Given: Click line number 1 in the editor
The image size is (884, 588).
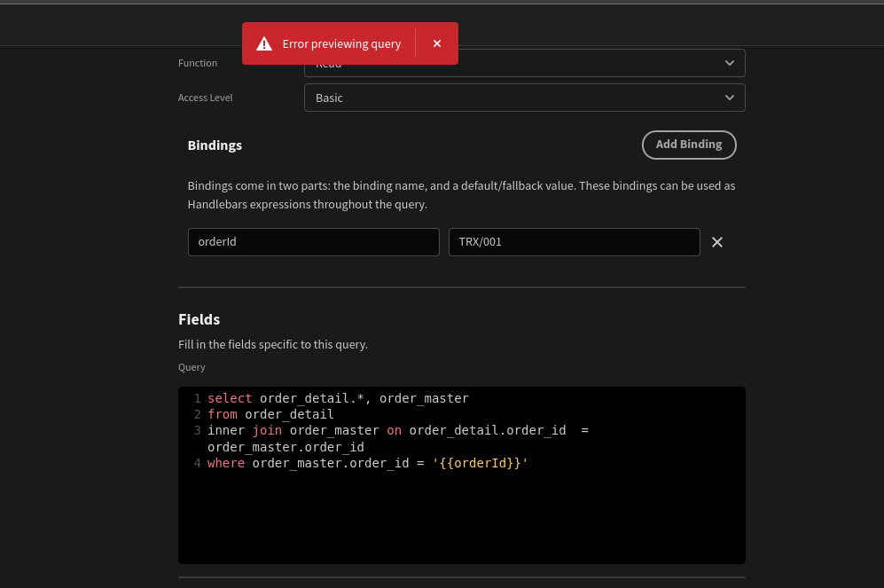Looking at the screenshot, I should pyautogui.click(x=197, y=398).
